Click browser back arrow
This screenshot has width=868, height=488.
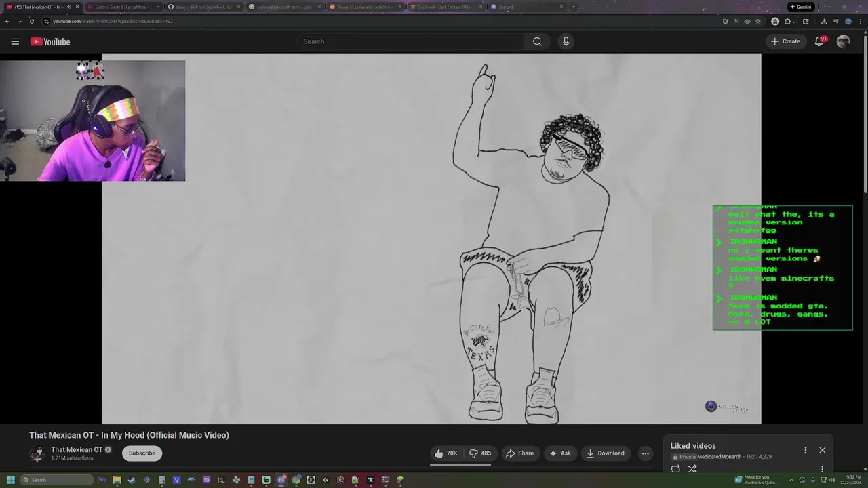(x=7, y=21)
